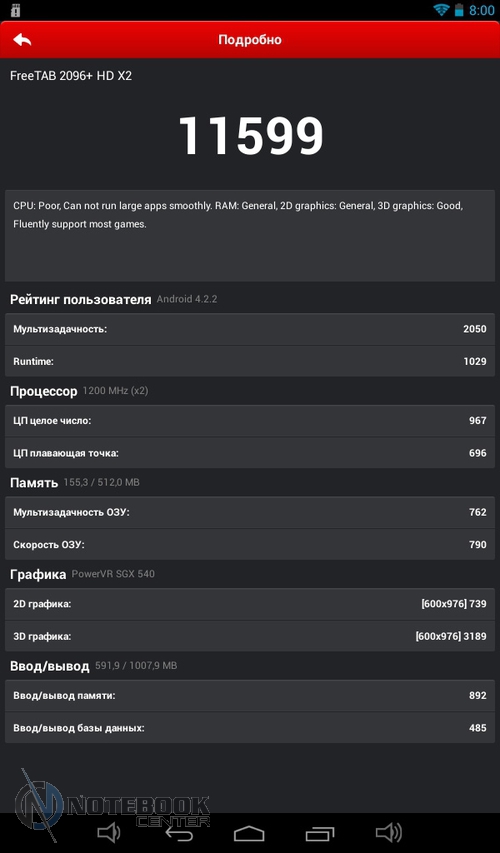Select the Мультизадачность score row
The width and height of the screenshot is (500, 853).
point(250,329)
